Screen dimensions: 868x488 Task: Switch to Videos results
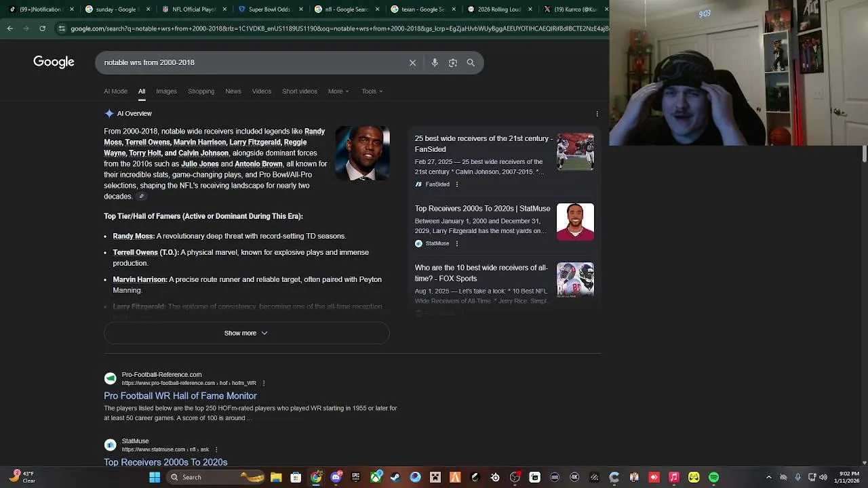[262, 91]
